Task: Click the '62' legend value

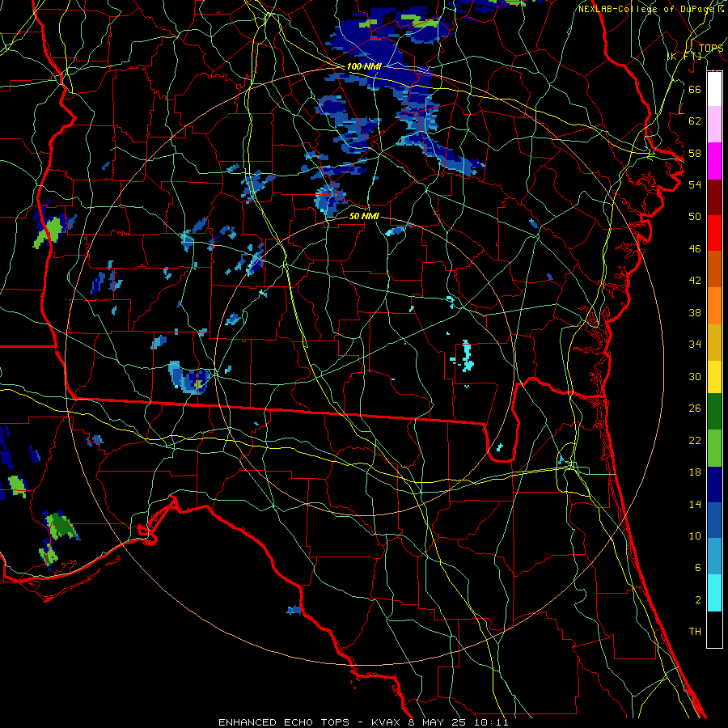Action: pyautogui.click(x=695, y=121)
